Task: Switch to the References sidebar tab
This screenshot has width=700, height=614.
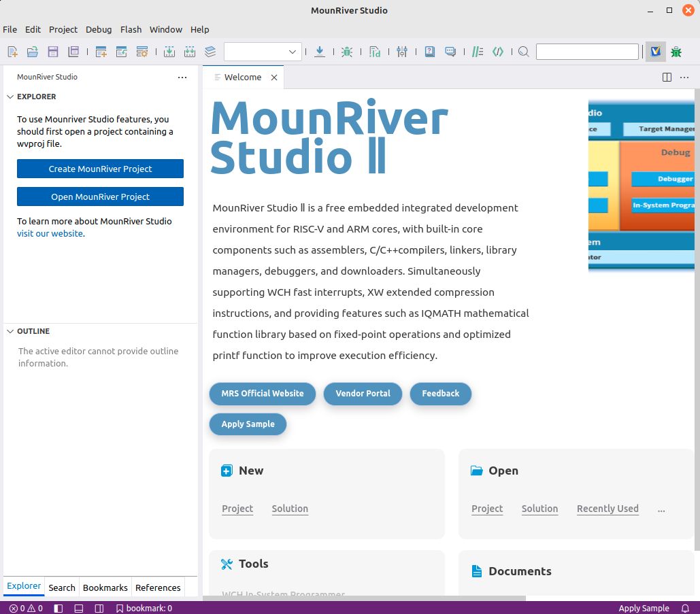Action: coord(158,587)
